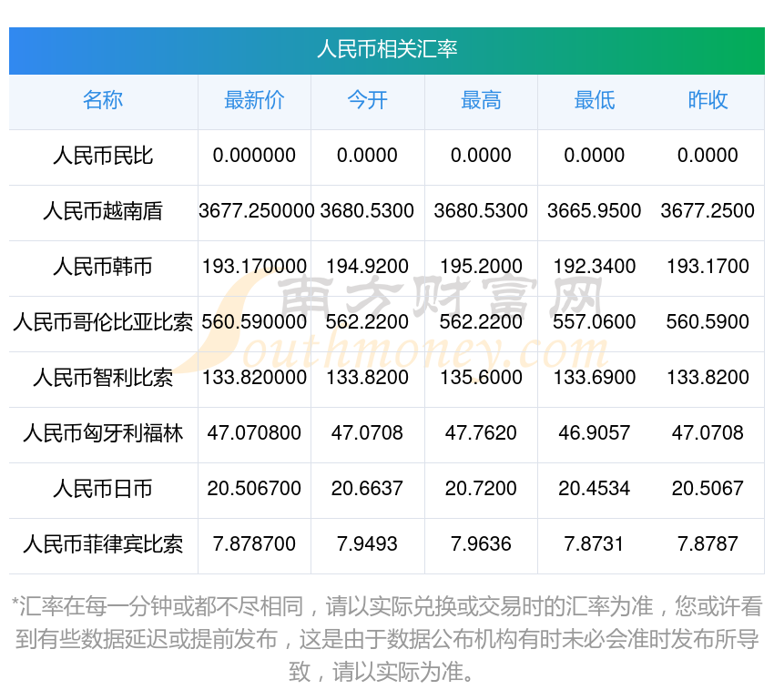Click the 47.070800 latest price value
774x700 pixels.
click(x=254, y=432)
